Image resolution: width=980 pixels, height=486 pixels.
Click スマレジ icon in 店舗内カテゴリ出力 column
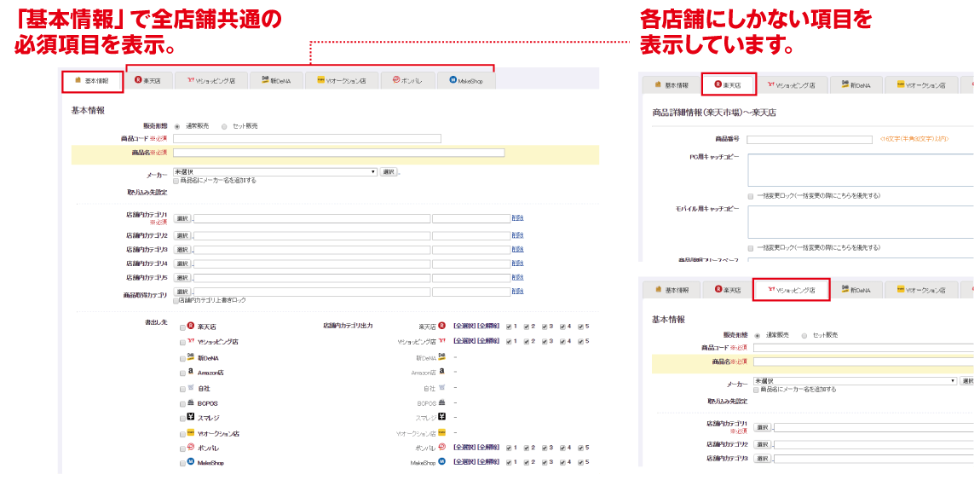442,417
